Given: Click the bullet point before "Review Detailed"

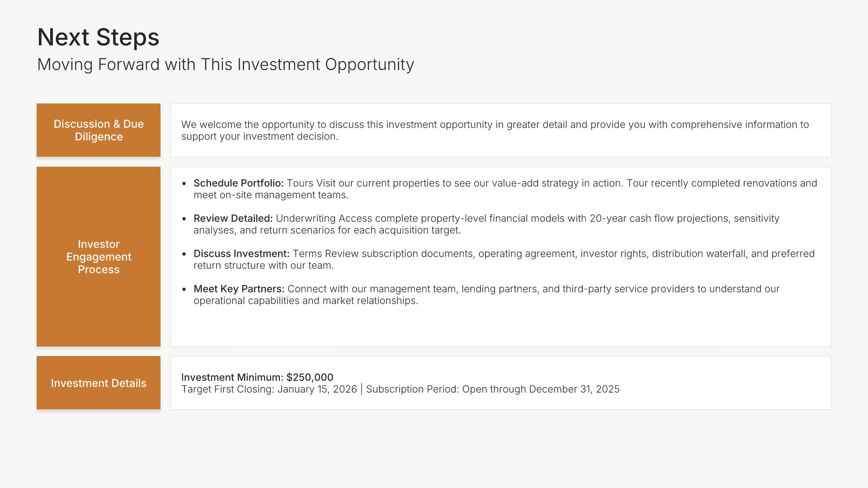Looking at the screenshot, I should point(184,219).
